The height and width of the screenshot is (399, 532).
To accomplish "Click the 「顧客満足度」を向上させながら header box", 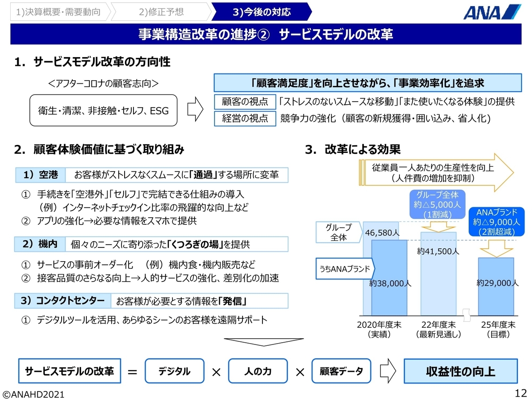I will (367, 83).
